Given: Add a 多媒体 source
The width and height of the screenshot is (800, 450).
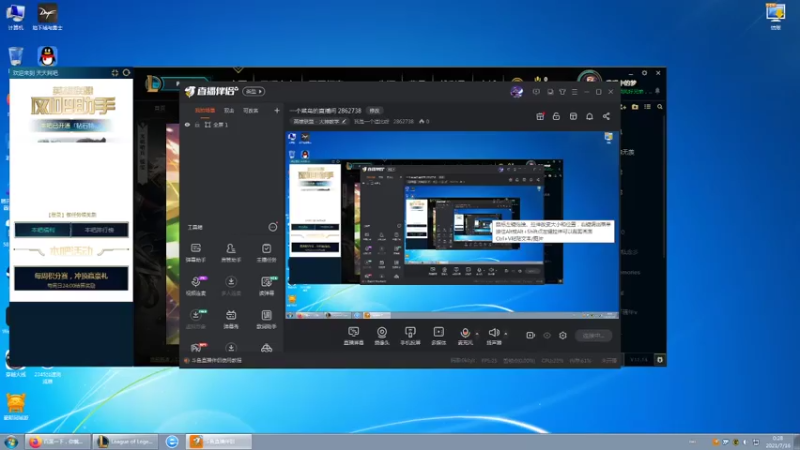Looking at the screenshot, I should [438, 336].
